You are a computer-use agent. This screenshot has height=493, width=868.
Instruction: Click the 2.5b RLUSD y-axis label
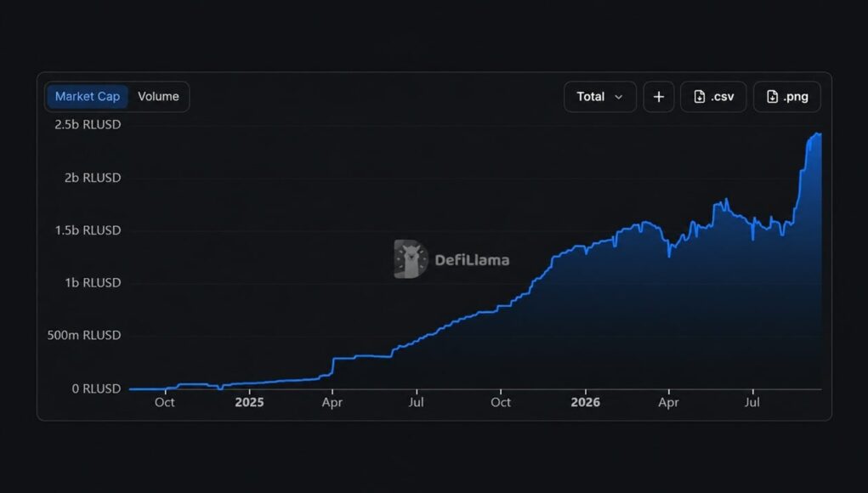88,124
